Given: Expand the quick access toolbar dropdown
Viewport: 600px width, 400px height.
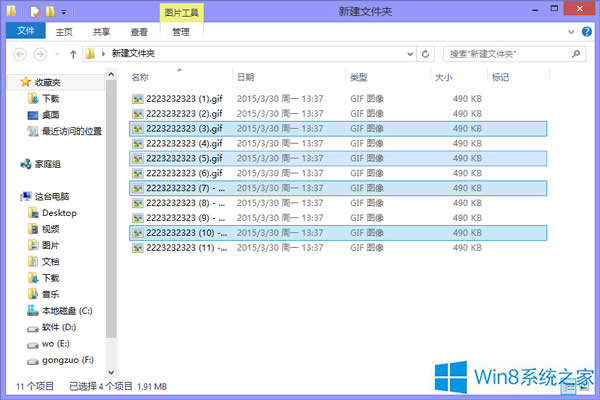Looking at the screenshot, I should coord(66,12).
